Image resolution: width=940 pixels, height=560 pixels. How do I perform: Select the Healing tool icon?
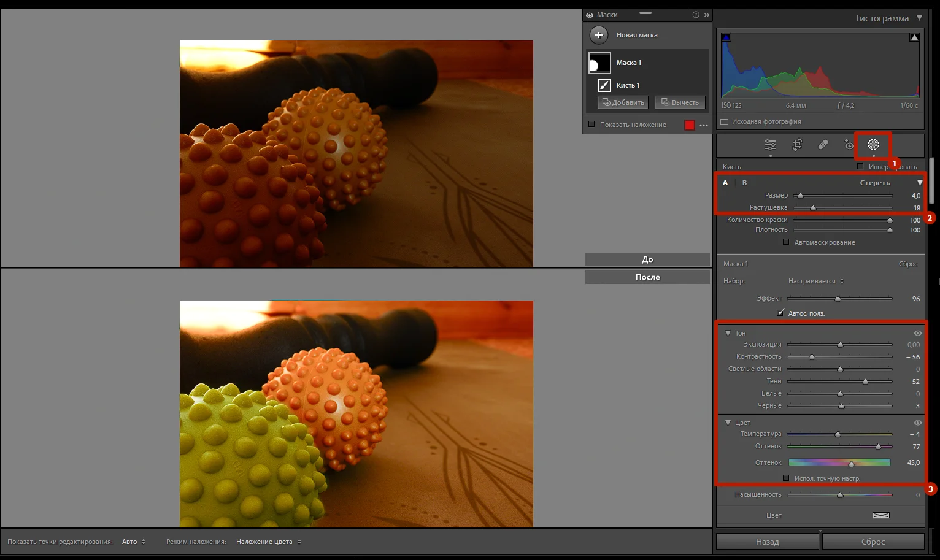point(823,145)
